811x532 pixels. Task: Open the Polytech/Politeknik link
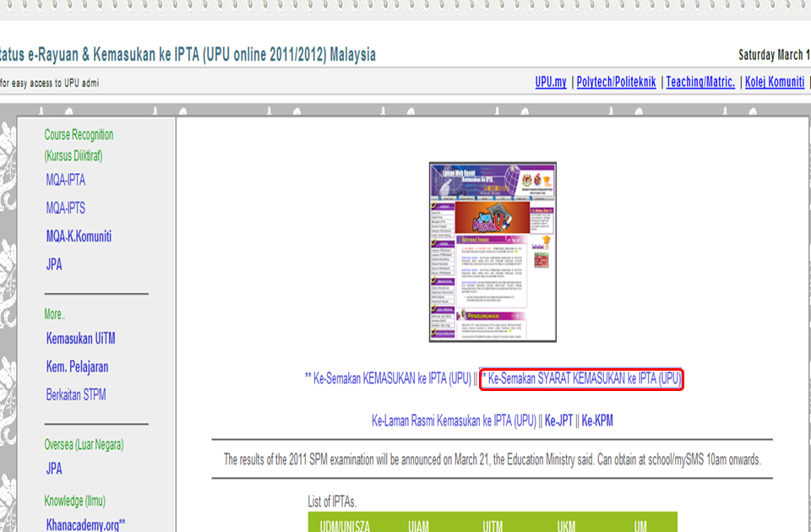616,82
